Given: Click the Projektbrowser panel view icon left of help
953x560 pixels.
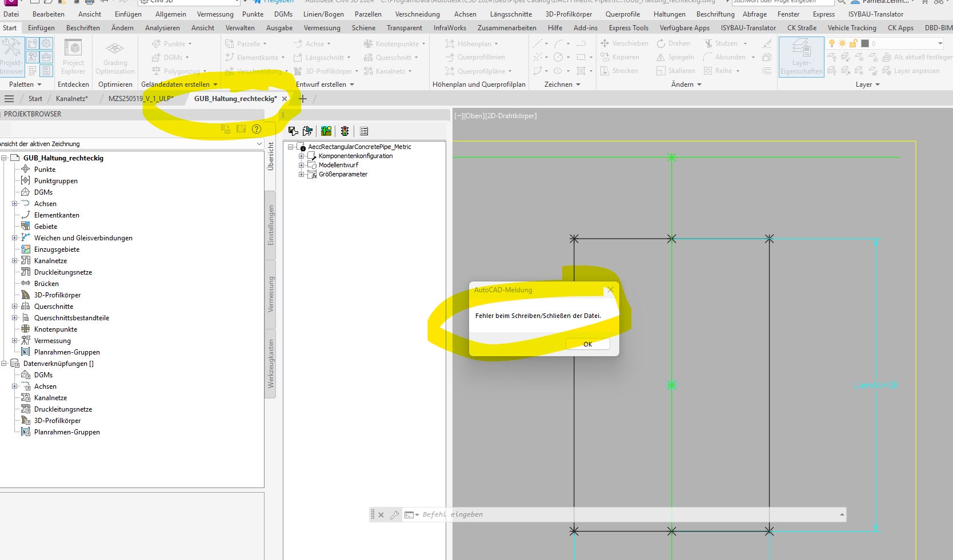Looking at the screenshot, I should 241,129.
